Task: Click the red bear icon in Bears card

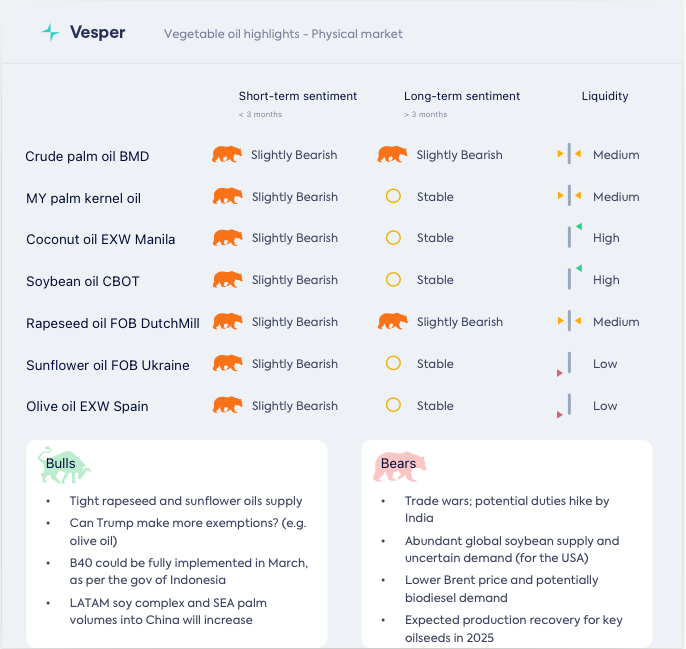Action: tap(400, 465)
